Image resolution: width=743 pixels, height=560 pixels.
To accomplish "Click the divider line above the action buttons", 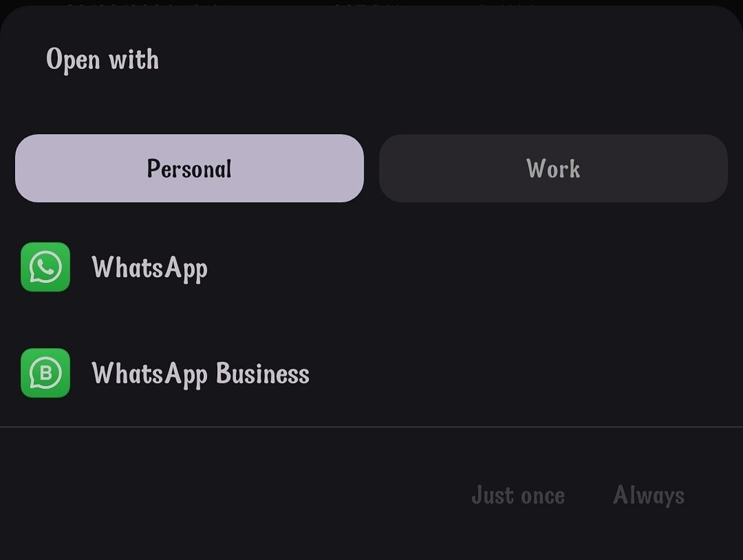I will 371,427.
